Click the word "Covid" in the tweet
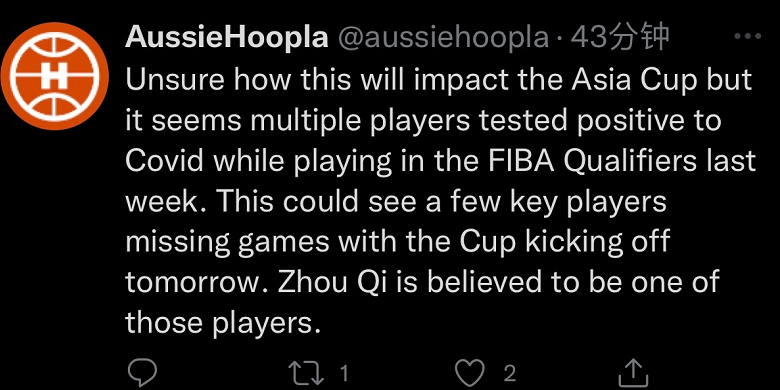Image resolution: width=780 pixels, height=390 pixels. [x=165, y=161]
